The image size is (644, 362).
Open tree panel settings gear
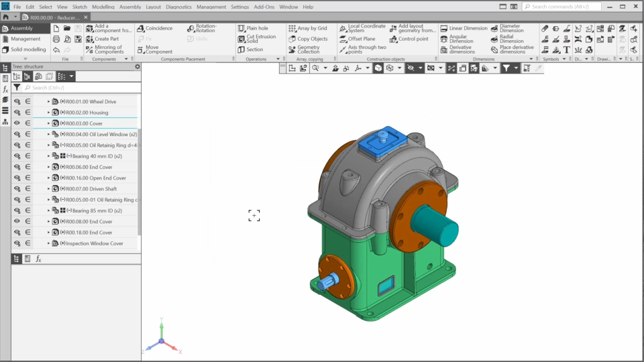pos(138,66)
